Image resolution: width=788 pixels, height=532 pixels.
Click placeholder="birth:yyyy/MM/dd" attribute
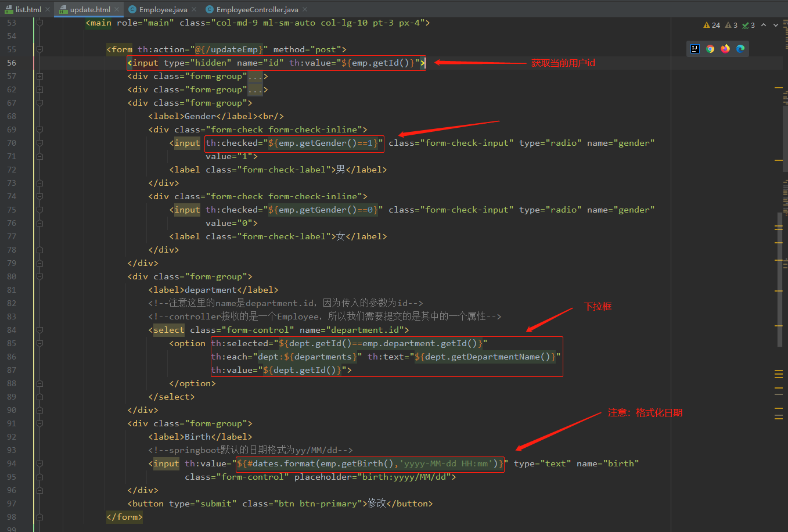pos(372,477)
